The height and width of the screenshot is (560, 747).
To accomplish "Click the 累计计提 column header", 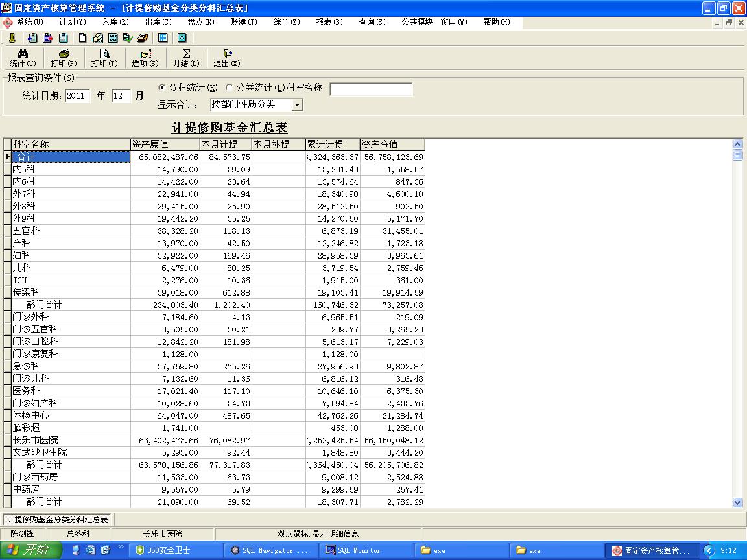I will (x=333, y=145).
